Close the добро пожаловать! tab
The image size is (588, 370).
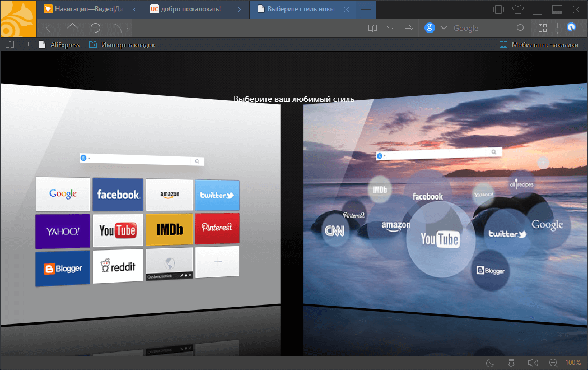tap(240, 10)
